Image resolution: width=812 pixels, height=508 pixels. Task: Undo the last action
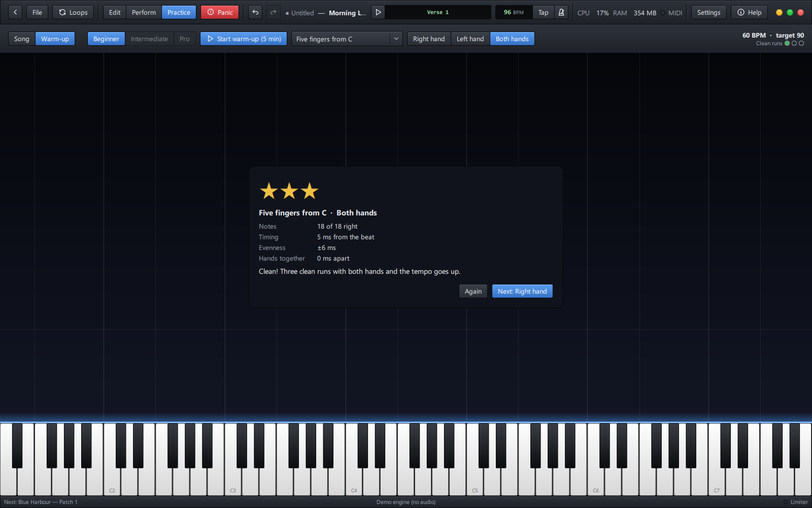tap(255, 12)
